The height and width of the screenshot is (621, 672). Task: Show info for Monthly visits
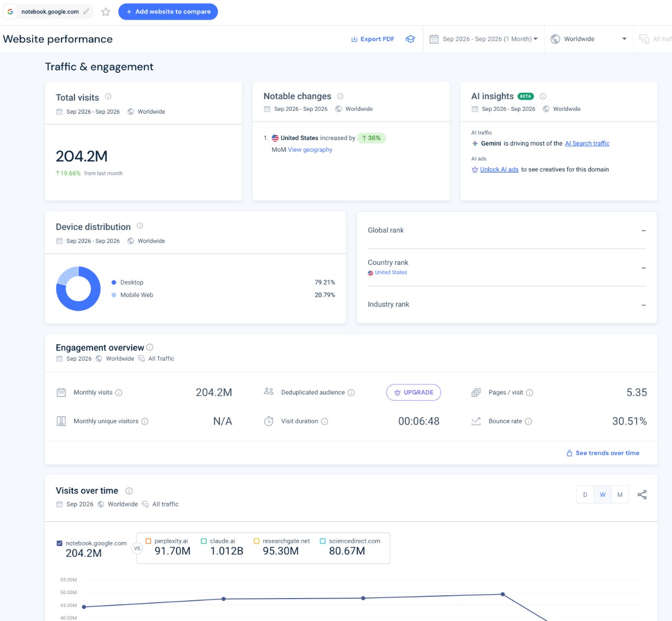coord(119,393)
